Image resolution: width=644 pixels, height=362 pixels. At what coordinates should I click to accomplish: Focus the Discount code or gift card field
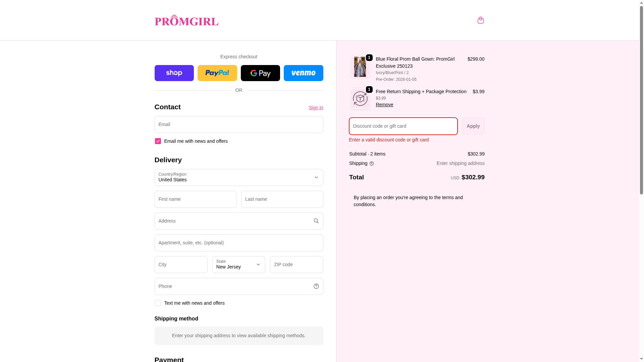pyautogui.click(x=403, y=126)
